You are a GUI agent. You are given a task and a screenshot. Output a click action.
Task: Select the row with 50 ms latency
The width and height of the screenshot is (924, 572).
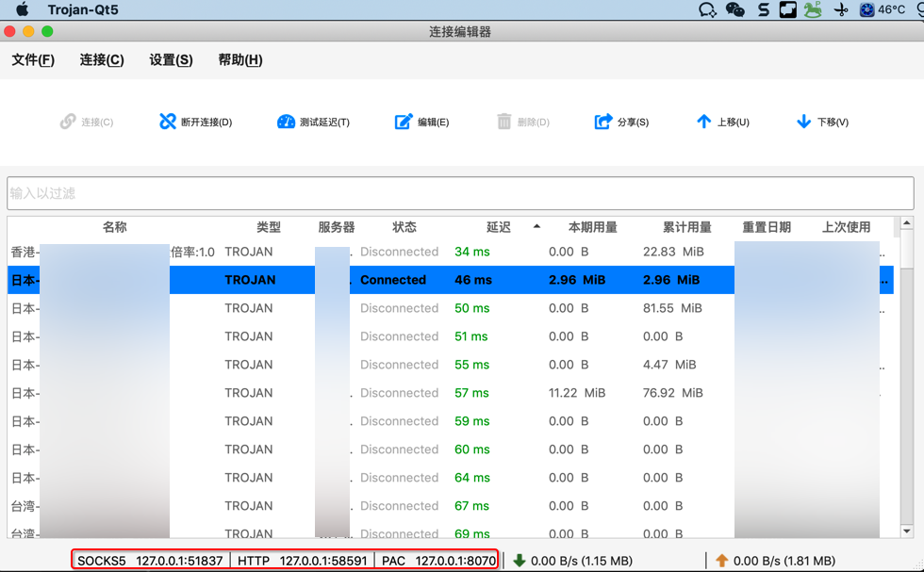(451, 308)
